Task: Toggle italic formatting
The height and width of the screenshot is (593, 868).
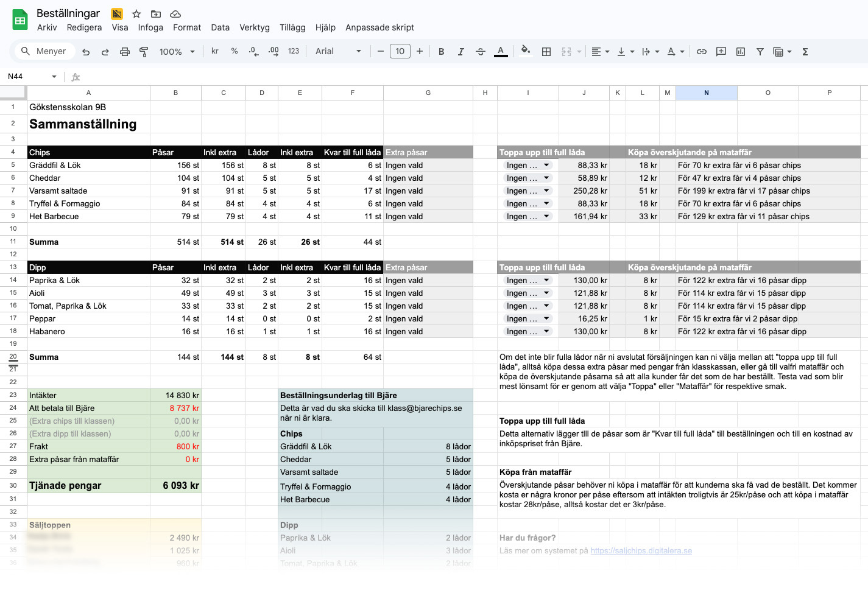Action: coord(461,52)
